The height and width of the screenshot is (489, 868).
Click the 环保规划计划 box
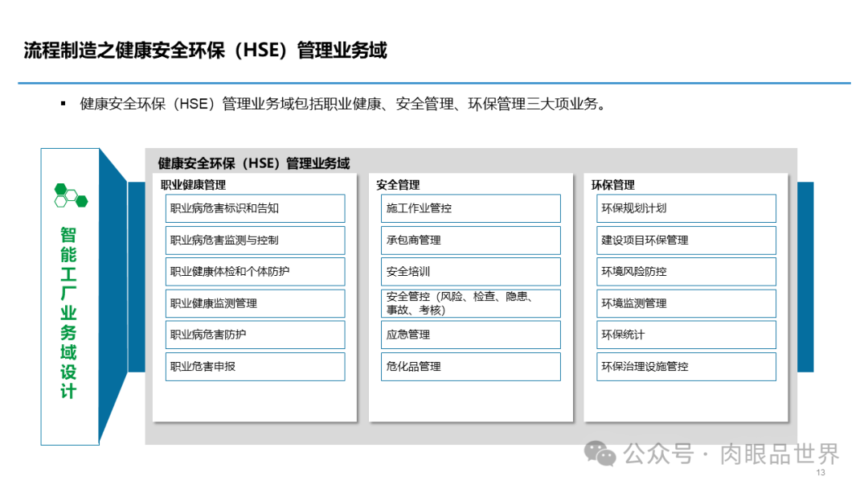[686, 208]
